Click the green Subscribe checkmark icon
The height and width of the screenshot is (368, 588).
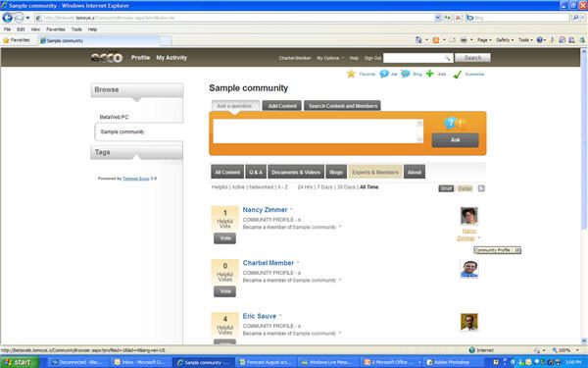point(457,75)
